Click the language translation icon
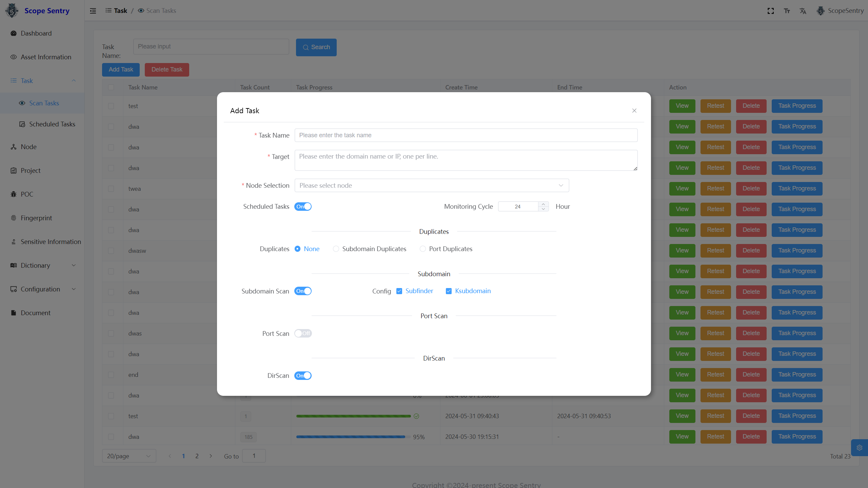The width and height of the screenshot is (868, 488). [x=803, y=11]
